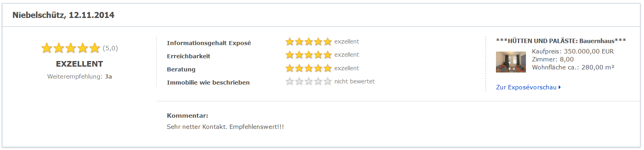Click the nicht bewertet text
Image resolution: width=644 pixels, height=150 pixels.
pos(354,81)
